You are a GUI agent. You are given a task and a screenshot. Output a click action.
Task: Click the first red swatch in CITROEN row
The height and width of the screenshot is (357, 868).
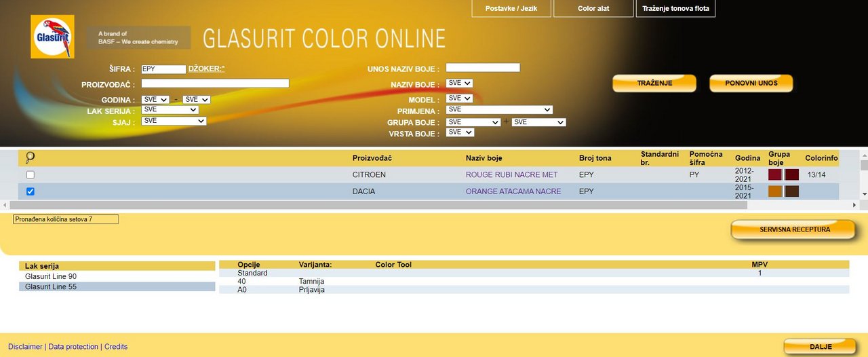[775, 174]
